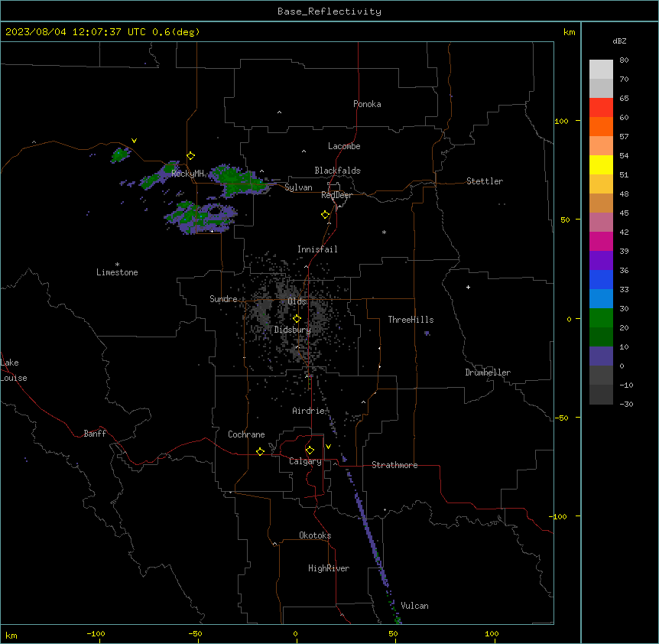Select the Strathmore label
659x644 pixels.
(394, 465)
